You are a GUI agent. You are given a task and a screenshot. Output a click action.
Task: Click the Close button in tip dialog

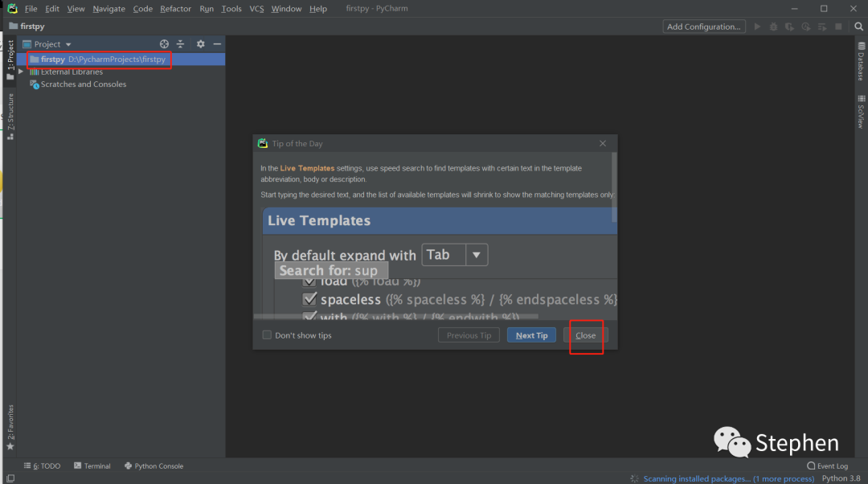coord(586,335)
